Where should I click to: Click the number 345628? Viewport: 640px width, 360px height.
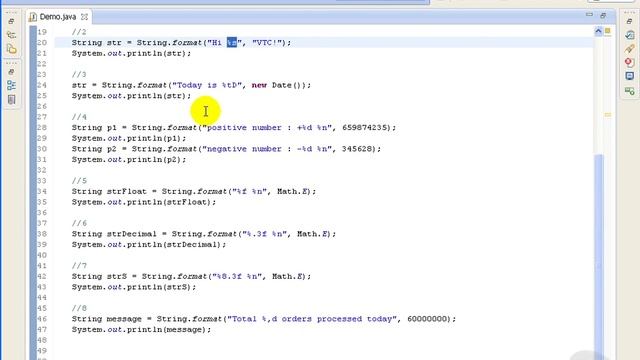click(x=357, y=149)
